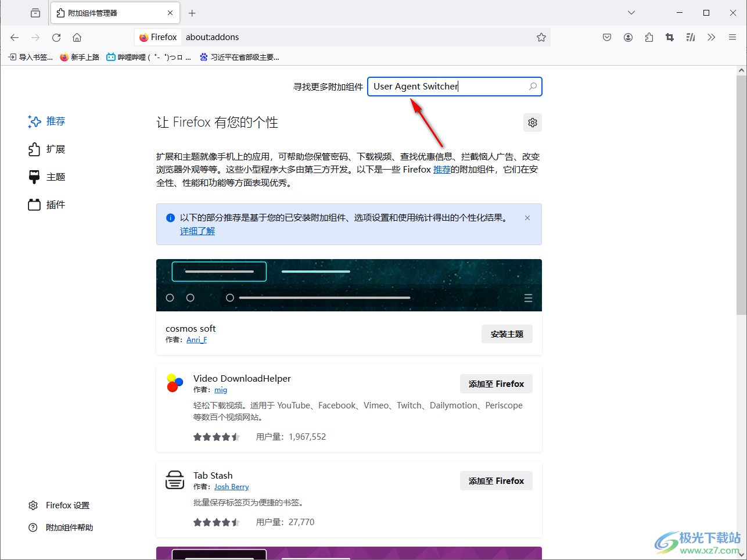Select the 主题 sidebar category
Image resolution: width=747 pixels, height=560 pixels.
pyautogui.click(x=48, y=177)
